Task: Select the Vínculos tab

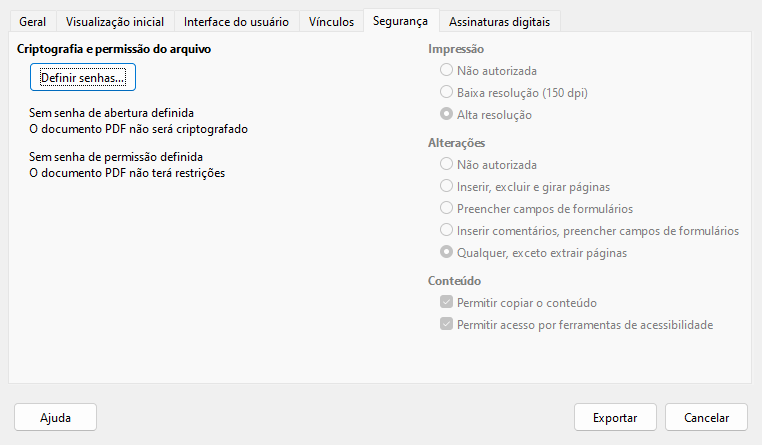Action: click(x=331, y=22)
